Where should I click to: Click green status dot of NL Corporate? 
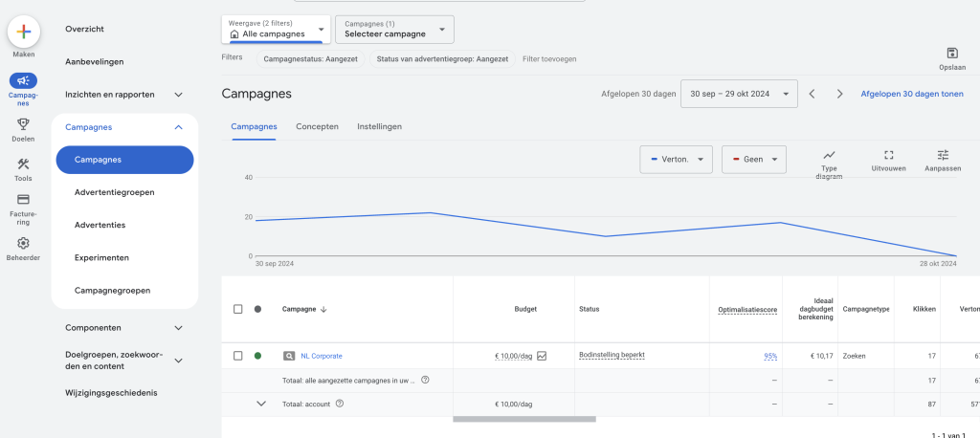(257, 356)
